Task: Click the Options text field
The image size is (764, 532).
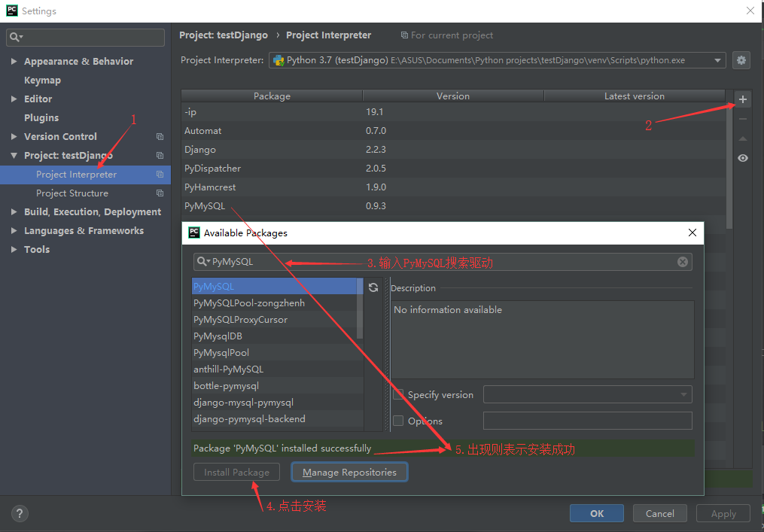Action: point(587,421)
